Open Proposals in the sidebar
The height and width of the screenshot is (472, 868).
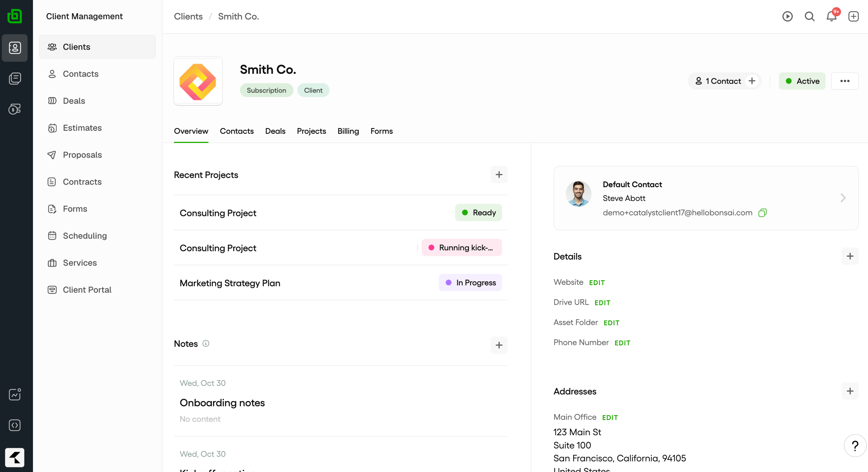point(82,155)
